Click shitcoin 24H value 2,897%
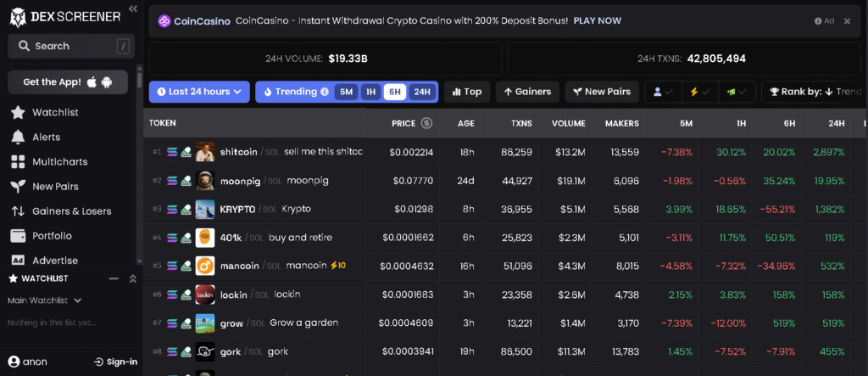 point(829,152)
